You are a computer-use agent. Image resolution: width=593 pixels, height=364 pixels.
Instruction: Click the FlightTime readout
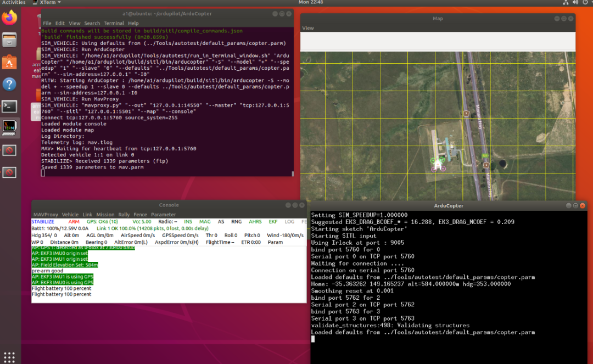pos(220,242)
